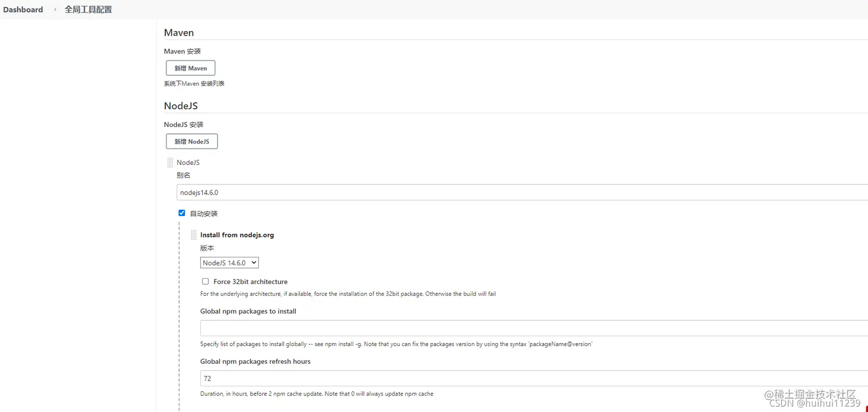Click the Install from nodejs.org title
Image resolution: width=868 pixels, height=412 pixels.
point(237,235)
